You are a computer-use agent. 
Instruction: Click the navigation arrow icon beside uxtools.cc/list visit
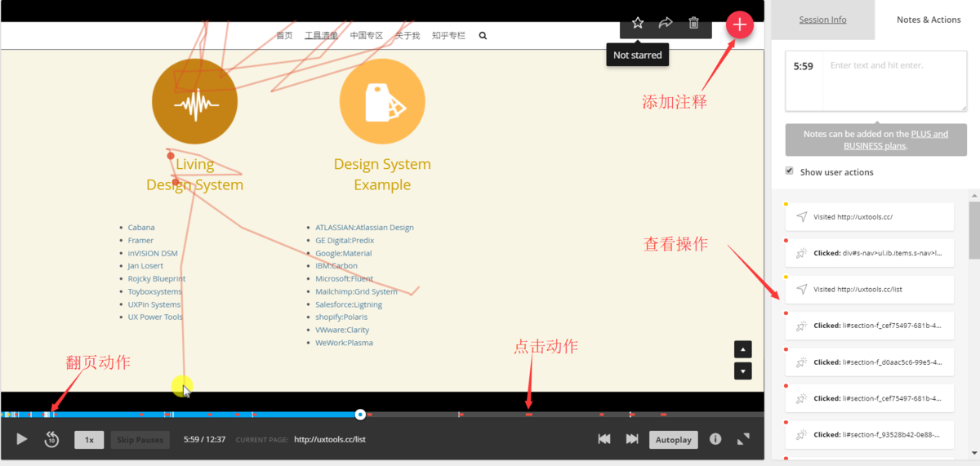(802, 290)
